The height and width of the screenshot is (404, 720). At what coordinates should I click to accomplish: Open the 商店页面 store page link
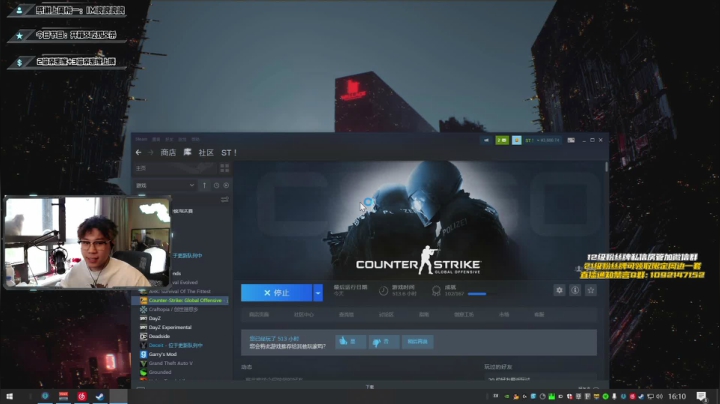tap(259, 314)
